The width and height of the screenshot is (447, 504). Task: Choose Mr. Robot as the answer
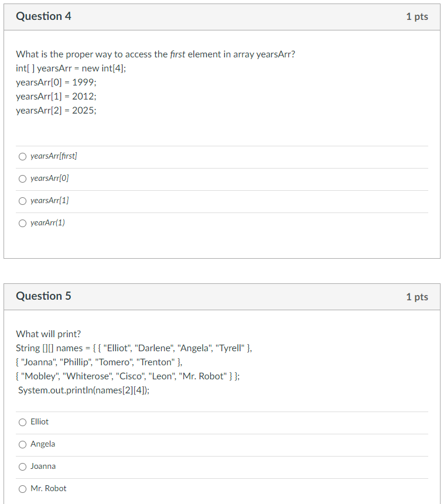pyautogui.click(x=47, y=488)
